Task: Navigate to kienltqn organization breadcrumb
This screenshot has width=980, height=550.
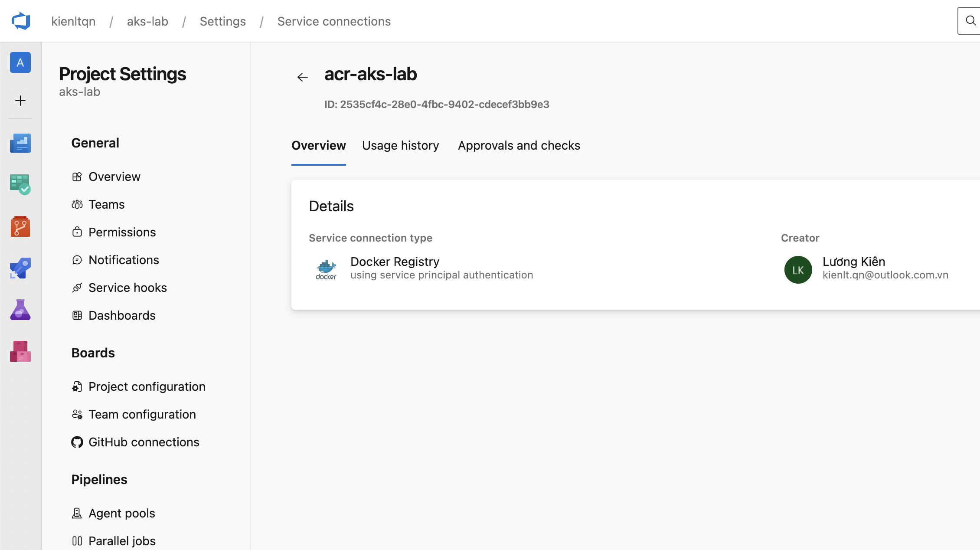Action: click(73, 21)
